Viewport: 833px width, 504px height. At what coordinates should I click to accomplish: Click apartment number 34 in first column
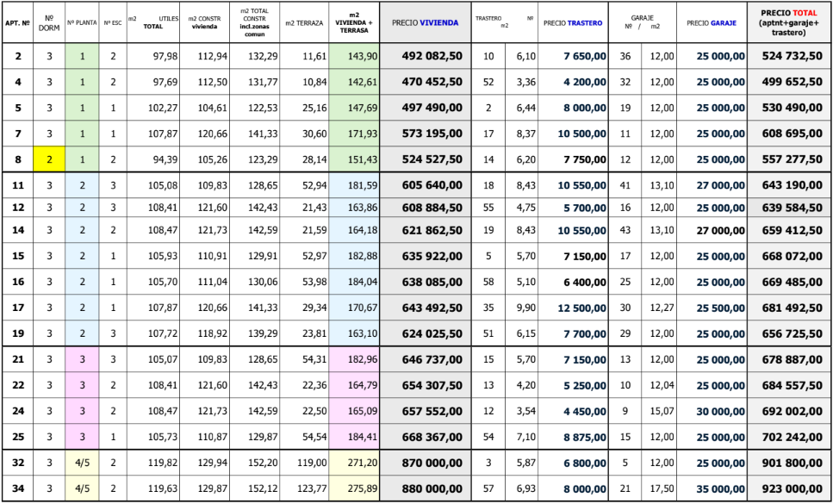pos(18,488)
